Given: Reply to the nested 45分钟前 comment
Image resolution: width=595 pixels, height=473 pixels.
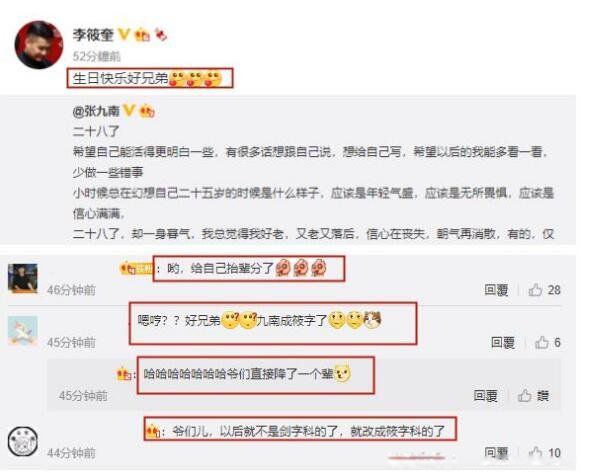Looking at the screenshot, I should coord(485,396).
